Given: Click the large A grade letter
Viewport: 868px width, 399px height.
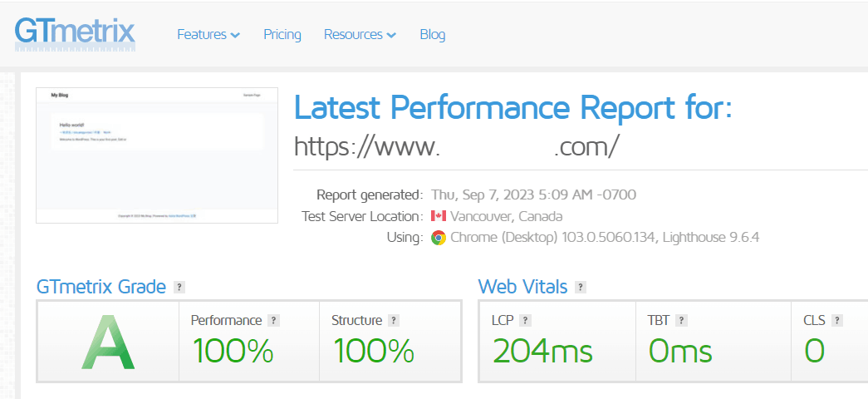Looking at the screenshot, I should (108, 343).
